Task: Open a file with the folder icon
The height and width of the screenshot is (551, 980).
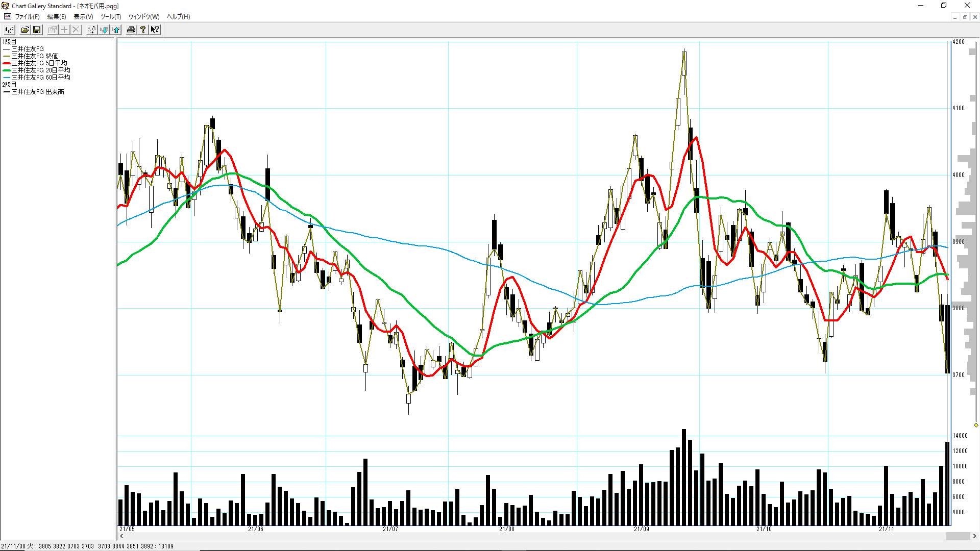Action: click(x=25, y=30)
